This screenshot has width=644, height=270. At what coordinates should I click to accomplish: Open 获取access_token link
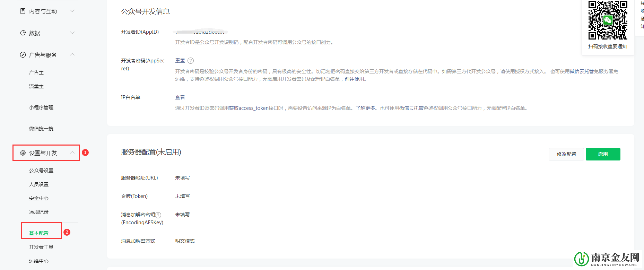click(x=249, y=108)
